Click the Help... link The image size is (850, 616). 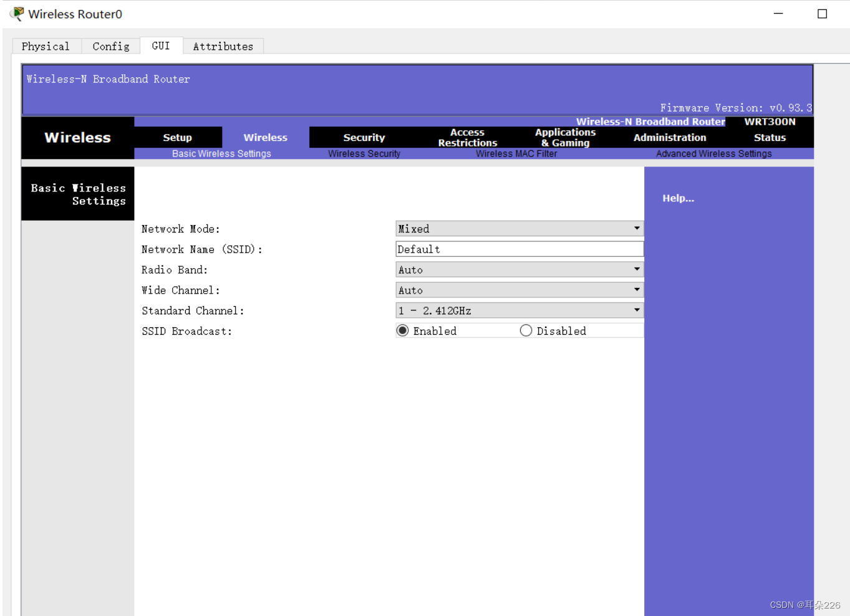tap(678, 198)
